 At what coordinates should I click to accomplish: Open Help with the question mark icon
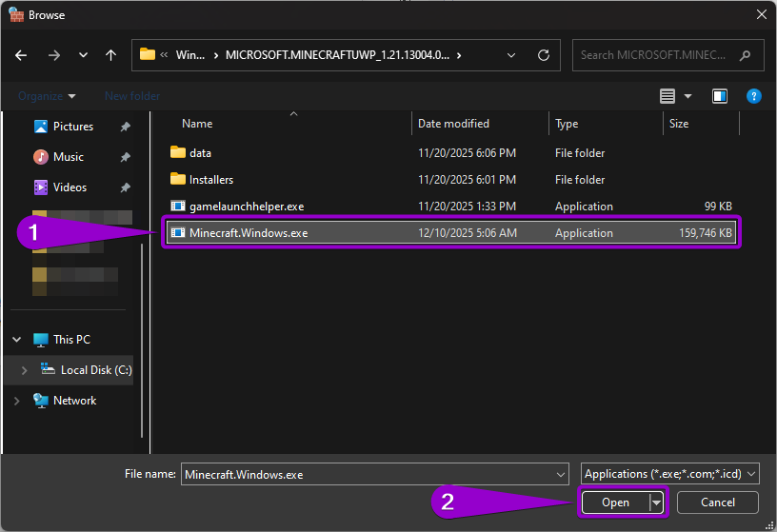click(754, 96)
